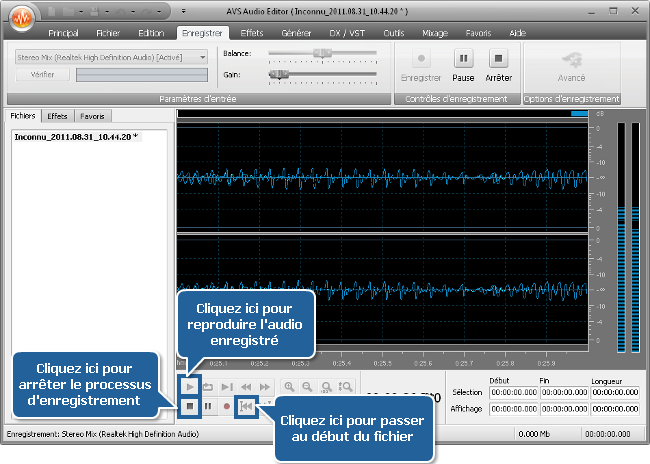Select the Inconnu_2011.08.31_10.44.20 file in the list
The image size is (650, 464).
click(x=62, y=135)
